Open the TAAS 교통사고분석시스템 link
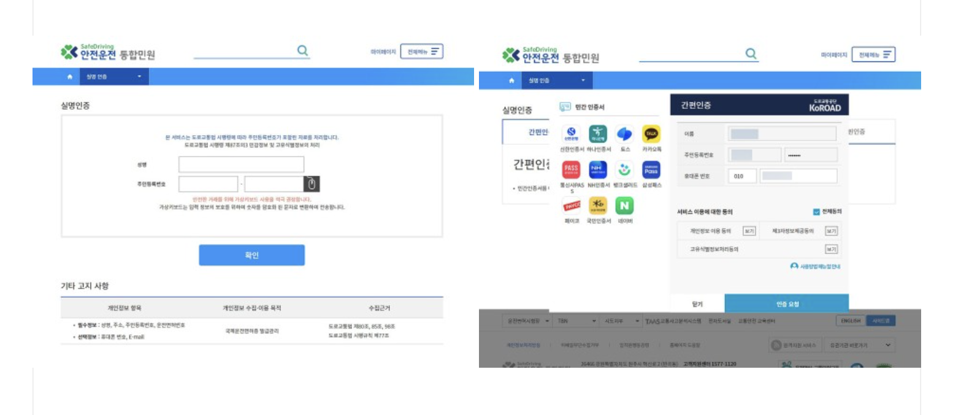The height and width of the screenshot is (415, 980). pyautogui.click(x=673, y=321)
